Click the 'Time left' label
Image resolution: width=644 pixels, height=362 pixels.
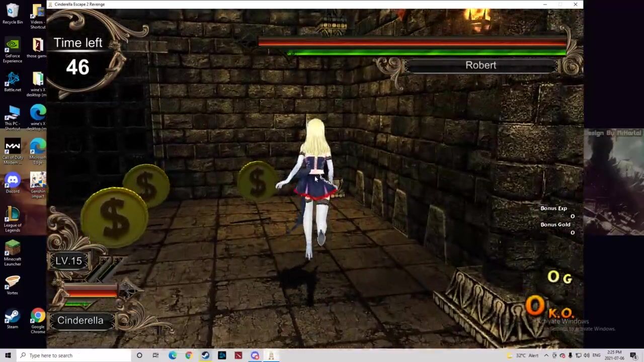point(78,43)
